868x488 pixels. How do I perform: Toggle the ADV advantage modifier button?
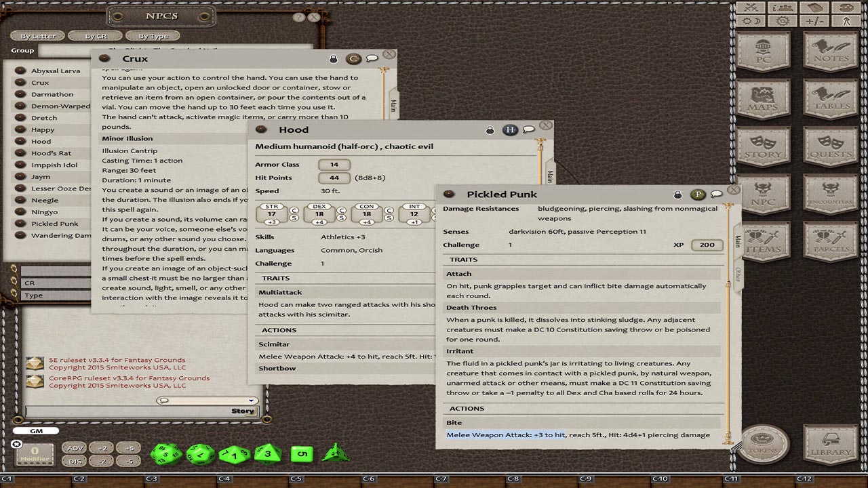click(x=75, y=448)
